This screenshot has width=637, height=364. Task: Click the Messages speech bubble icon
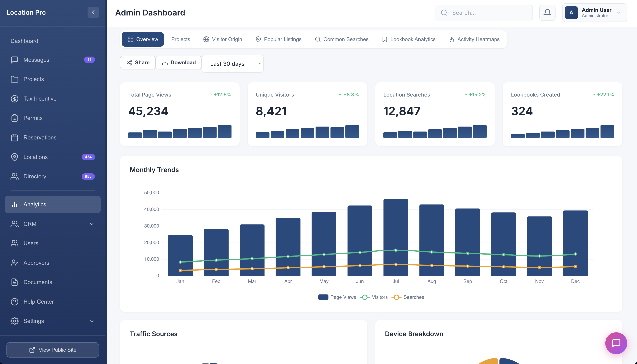(15, 60)
